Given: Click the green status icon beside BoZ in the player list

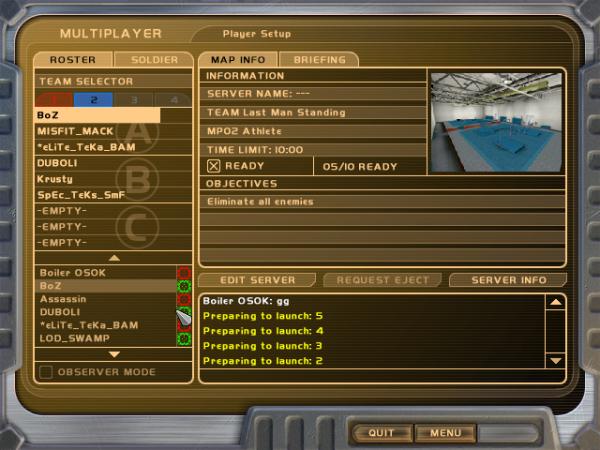Looking at the screenshot, I should click(184, 286).
